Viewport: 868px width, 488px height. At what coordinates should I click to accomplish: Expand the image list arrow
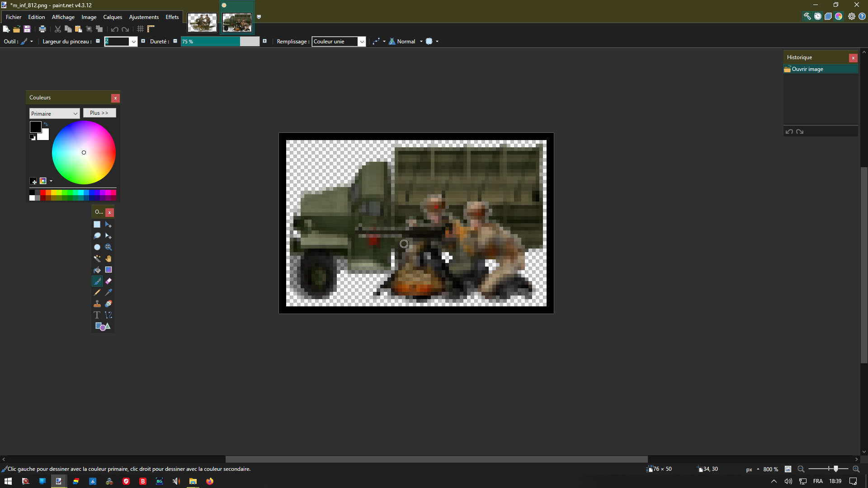tap(259, 17)
